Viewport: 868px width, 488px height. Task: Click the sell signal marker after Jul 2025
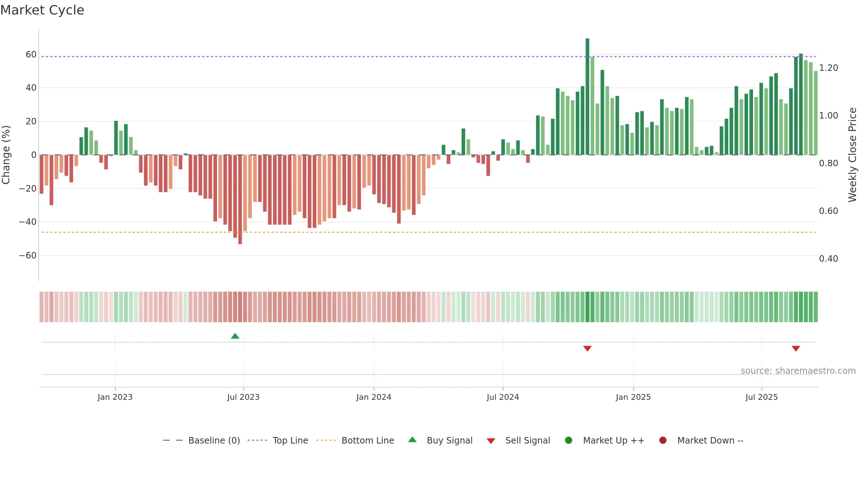coord(796,348)
